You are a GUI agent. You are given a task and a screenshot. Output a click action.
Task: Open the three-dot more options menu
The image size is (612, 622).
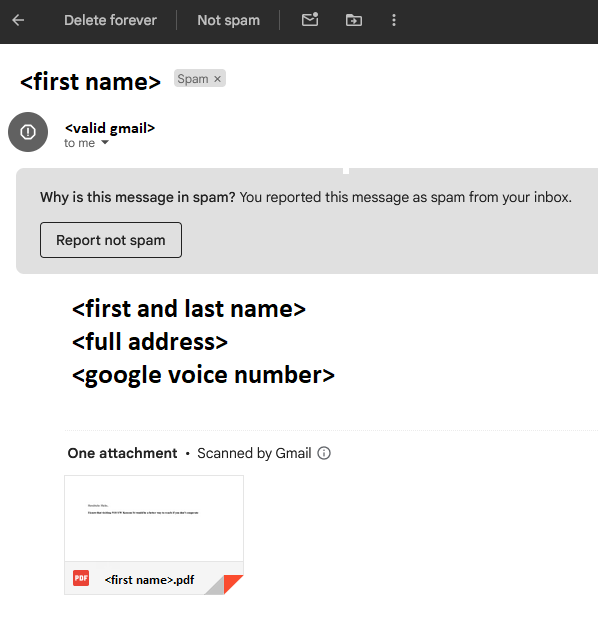pos(393,20)
